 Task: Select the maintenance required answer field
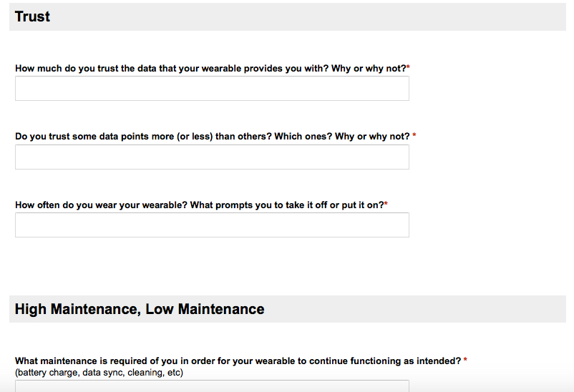coord(212,386)
